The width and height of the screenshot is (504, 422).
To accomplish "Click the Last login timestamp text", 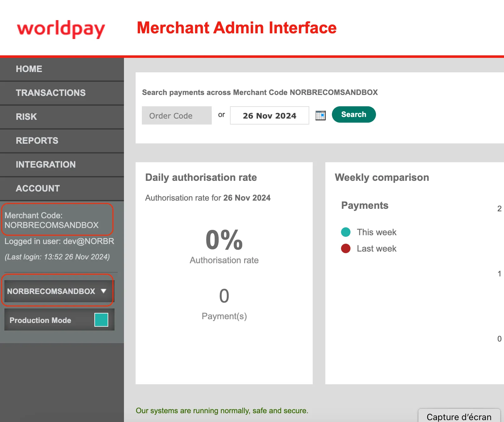I will (57, 257).
